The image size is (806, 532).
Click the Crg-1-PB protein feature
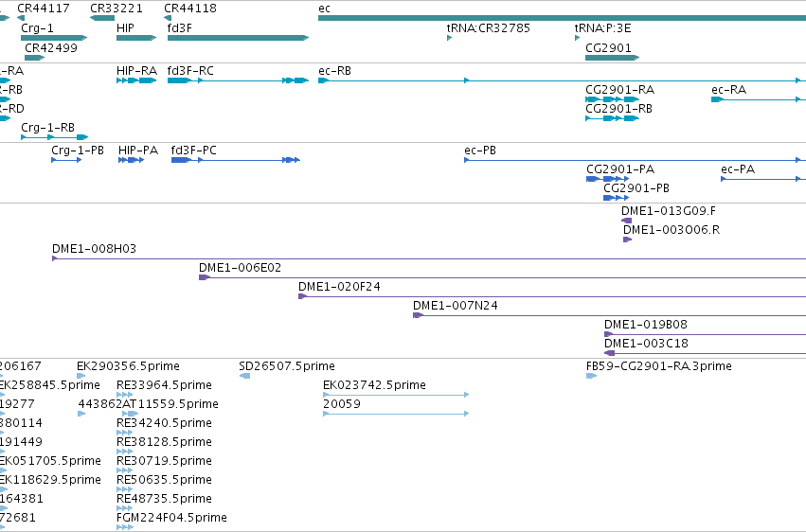click(x=66, y=160)
